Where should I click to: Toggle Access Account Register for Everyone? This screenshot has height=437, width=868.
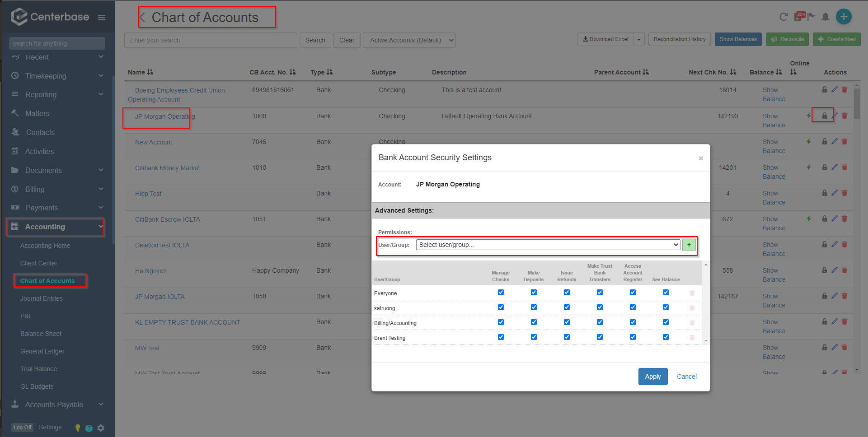pyautogui.click(x=633, y=293)
